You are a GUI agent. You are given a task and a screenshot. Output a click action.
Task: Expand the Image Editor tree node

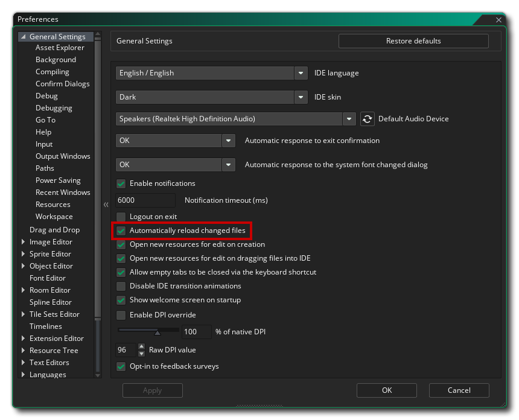23,241
